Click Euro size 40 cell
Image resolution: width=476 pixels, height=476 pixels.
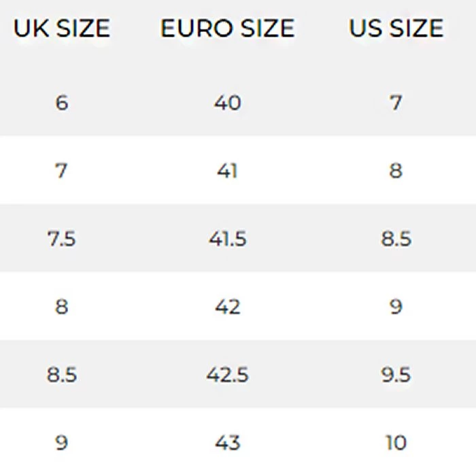click(227, 103)
